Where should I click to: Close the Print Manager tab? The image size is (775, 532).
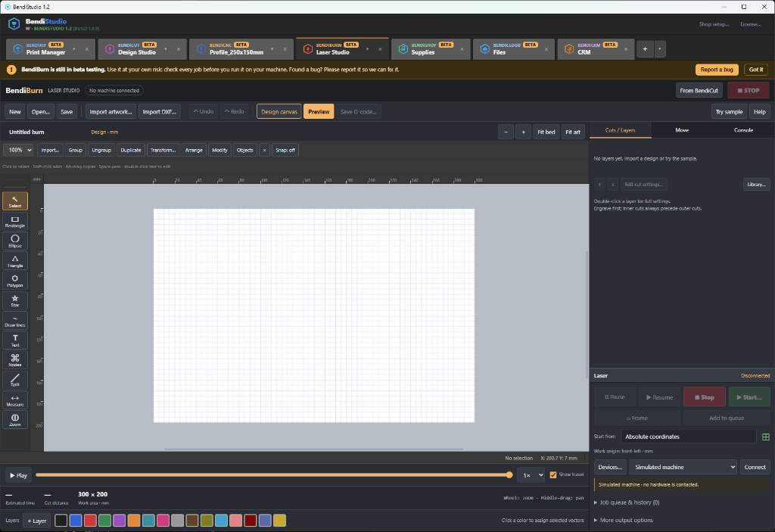87,49
